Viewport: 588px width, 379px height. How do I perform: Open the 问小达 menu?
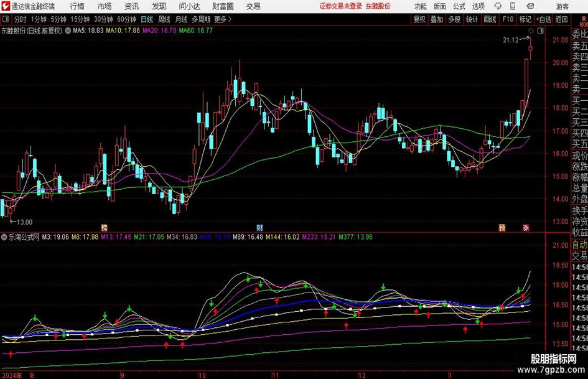tap(189, 6)
